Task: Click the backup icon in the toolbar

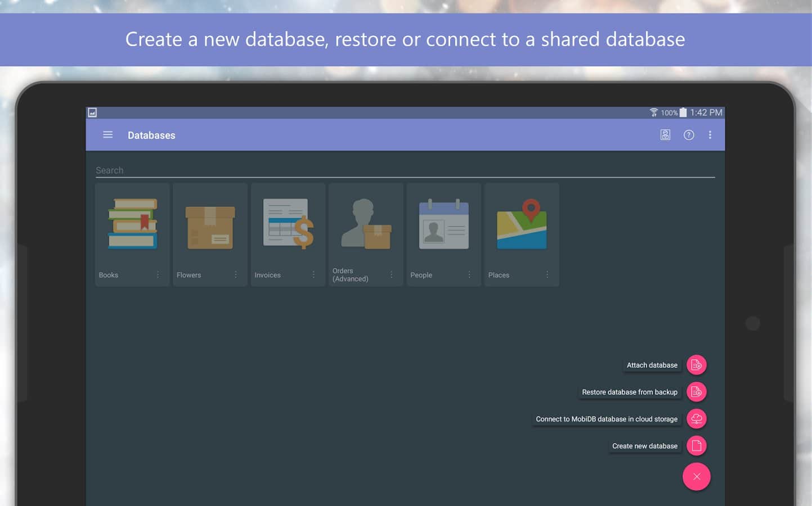Action: click(665, 135)
